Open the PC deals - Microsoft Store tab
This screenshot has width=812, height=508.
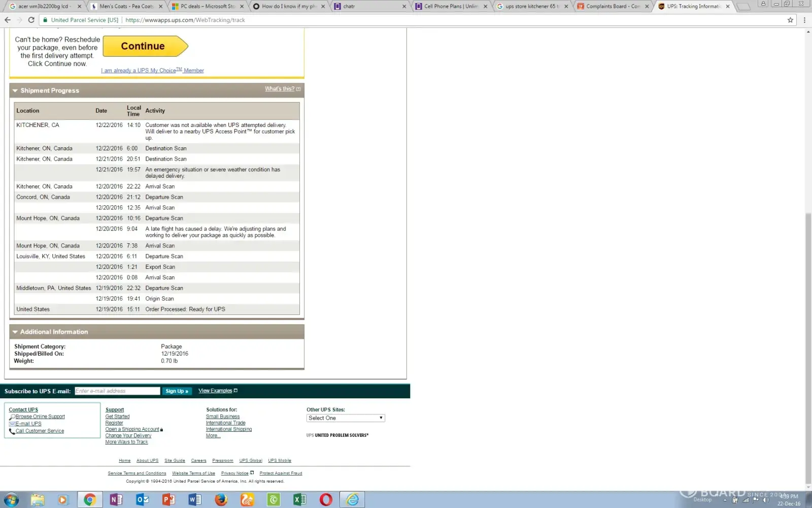pyautogui.click(x=207, y=7)
